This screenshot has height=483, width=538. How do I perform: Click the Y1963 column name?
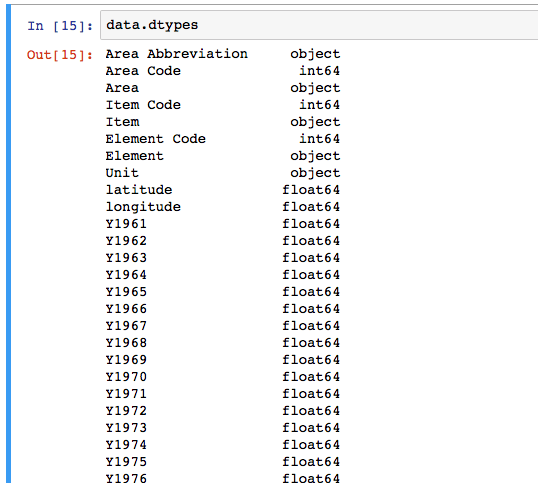[x=126, y=258]
